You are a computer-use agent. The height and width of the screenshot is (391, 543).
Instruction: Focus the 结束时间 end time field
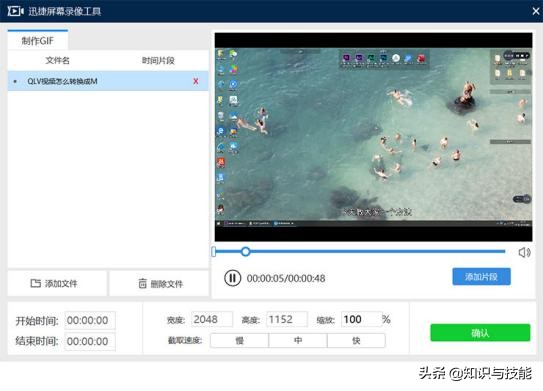90,341
